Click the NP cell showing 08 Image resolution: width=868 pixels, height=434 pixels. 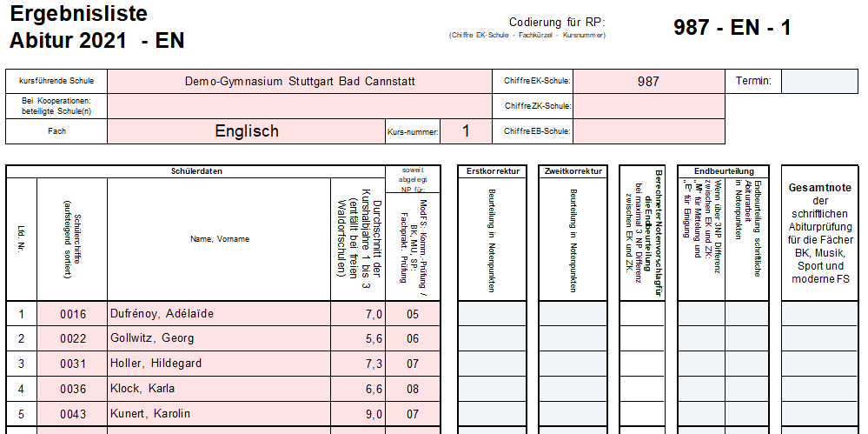pyautogui.click(x=413, y=389)
